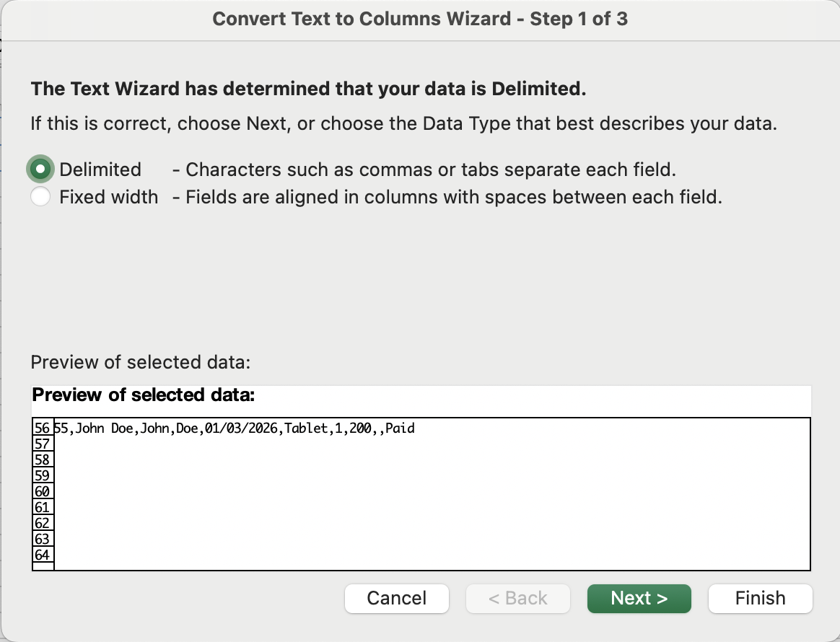
Task: Click the greyed-out Back button
Action: coord(518,598)
